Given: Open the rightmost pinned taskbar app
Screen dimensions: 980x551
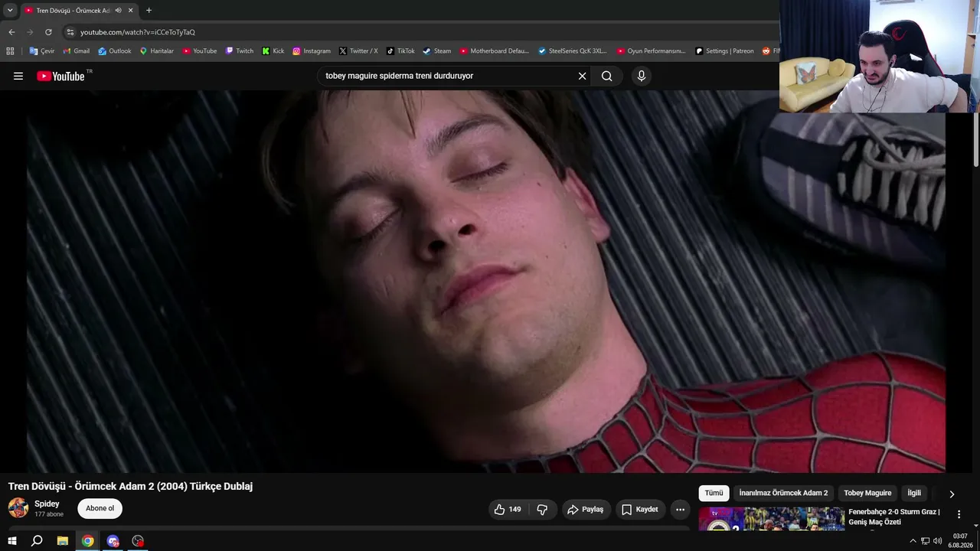Looking at the screenshot, I should [x=138, y=541].
